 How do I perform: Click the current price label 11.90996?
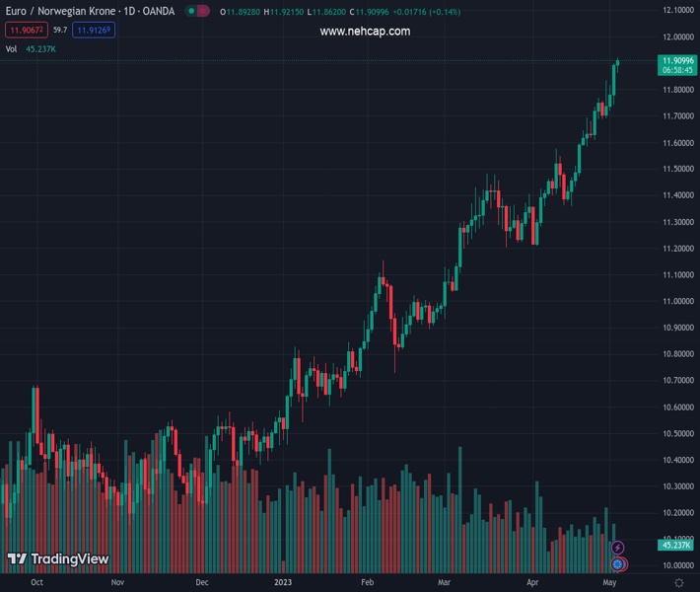click(677, 61)
